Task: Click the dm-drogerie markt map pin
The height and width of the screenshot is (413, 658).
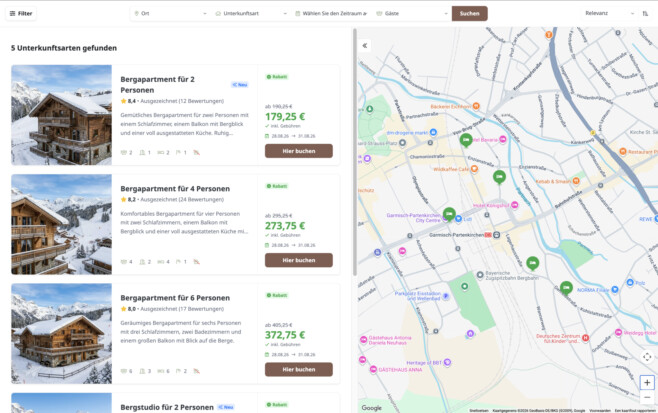Action: 433,133
